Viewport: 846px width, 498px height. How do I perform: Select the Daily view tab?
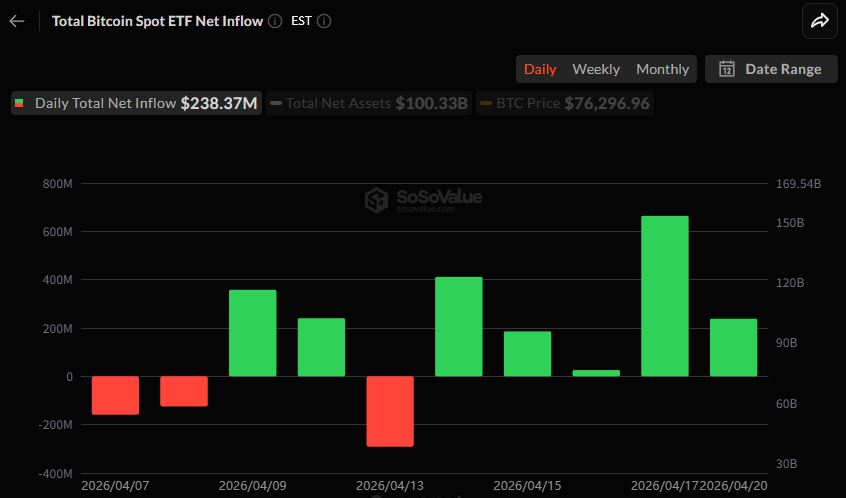point(540,69)
